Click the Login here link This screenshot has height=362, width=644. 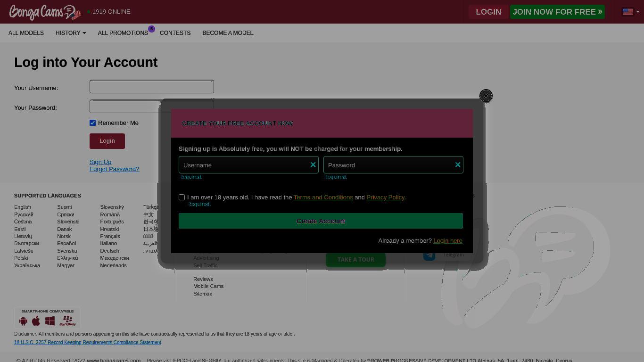tap(447, 240)
